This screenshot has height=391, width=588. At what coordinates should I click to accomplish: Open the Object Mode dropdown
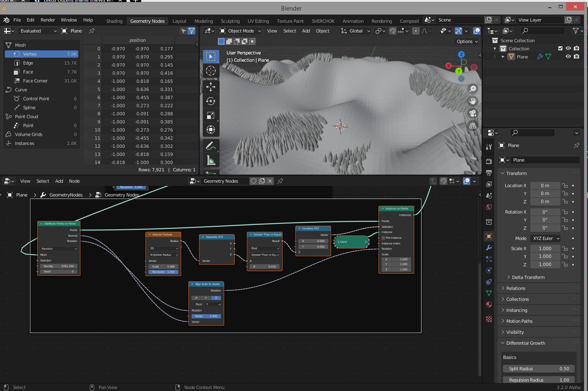240,31
